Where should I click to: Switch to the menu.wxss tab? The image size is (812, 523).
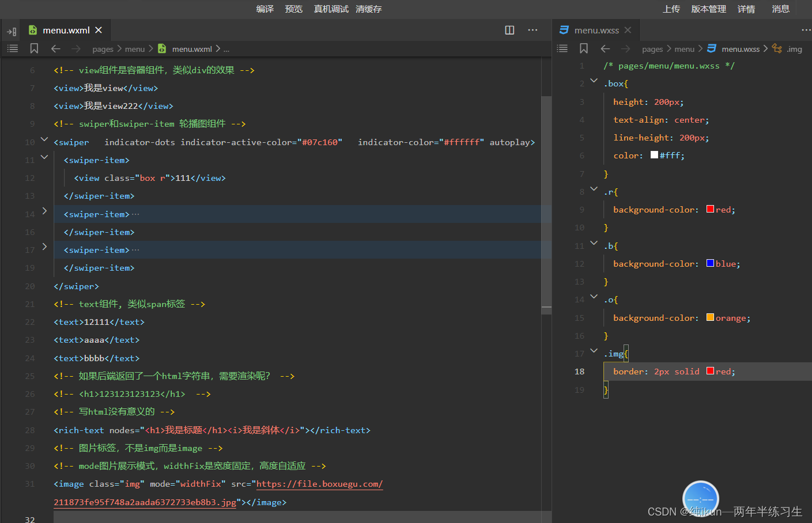pos(596,30)
